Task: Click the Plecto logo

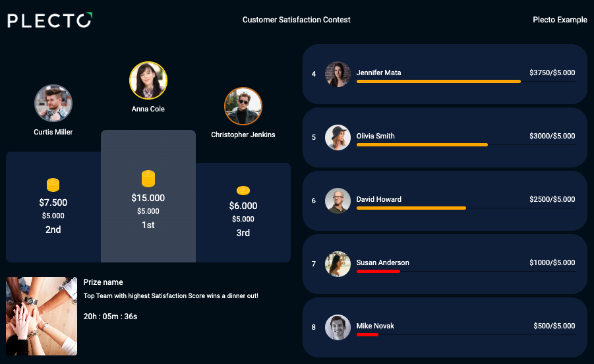Action: (49, 20)
